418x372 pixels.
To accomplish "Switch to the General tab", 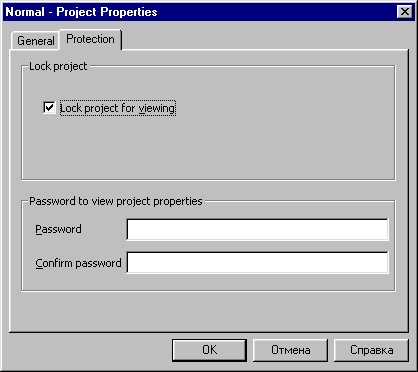I will click(35, 41).
